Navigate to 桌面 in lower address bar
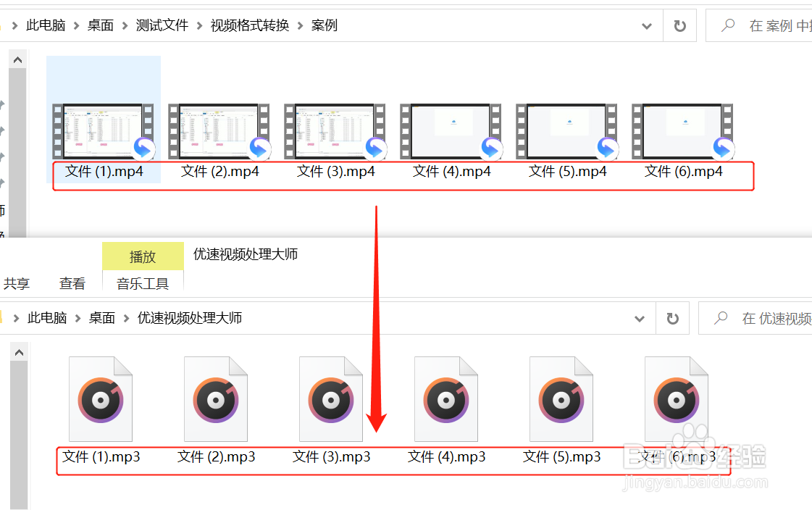This screenshot has height=510, width=812. point(102,318)
